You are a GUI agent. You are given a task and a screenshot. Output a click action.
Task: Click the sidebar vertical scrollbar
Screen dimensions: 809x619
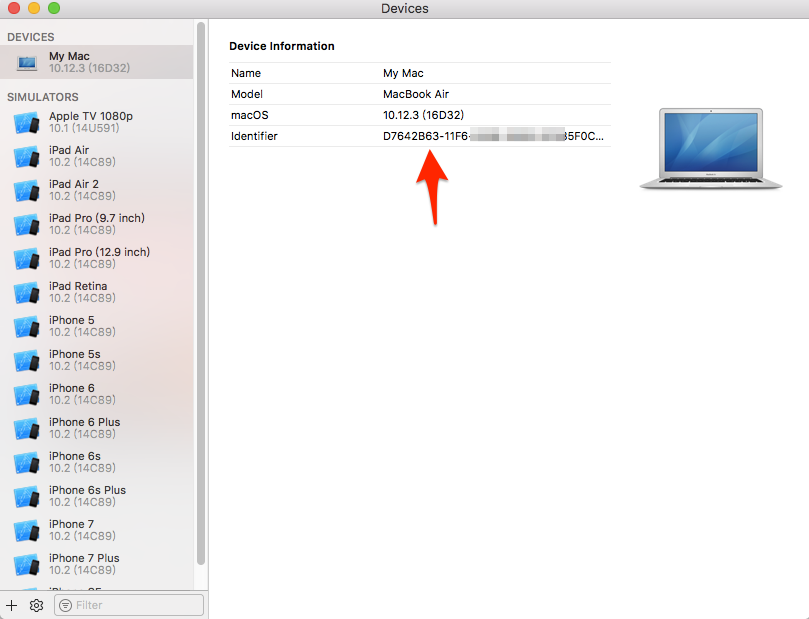coord(201,293)
